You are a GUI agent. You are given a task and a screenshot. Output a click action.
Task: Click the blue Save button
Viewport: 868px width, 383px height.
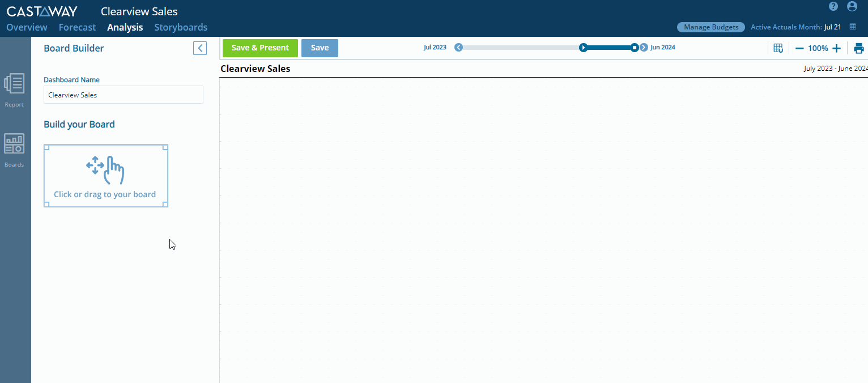pyautogui.click(x=320, y=48)
